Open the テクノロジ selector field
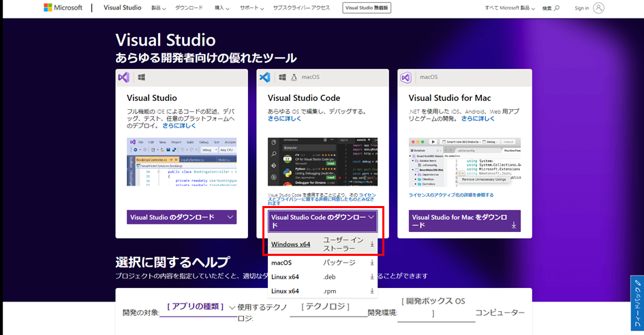644x335 pixels. click(x=328, y=307)
